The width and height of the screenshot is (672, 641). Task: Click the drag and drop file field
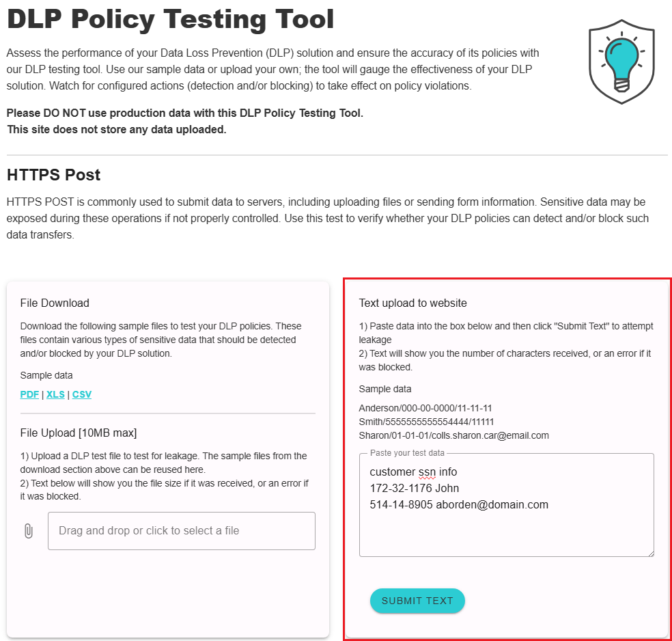pos(181,531)
